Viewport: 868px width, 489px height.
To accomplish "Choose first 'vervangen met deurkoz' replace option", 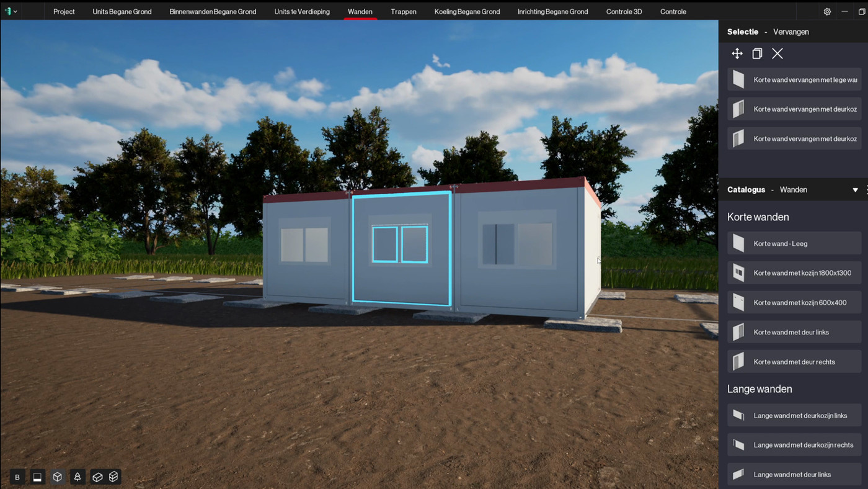I will click(794, 109).
